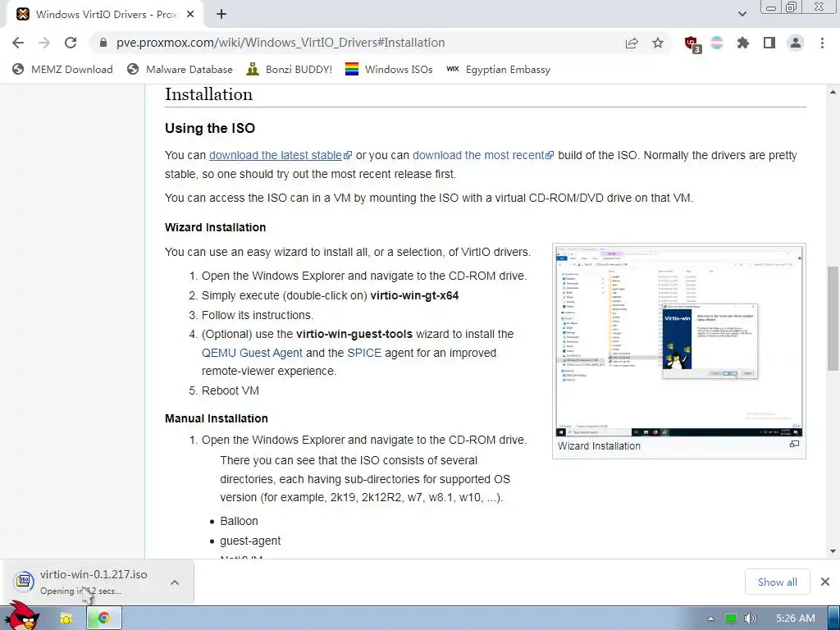Open the Windows ISOs bookmark
The width and height of the screenshot is (840, 630).
tap(389, 70)
